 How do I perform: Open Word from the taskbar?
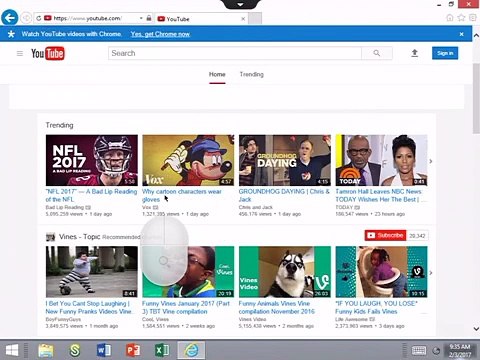104,350
